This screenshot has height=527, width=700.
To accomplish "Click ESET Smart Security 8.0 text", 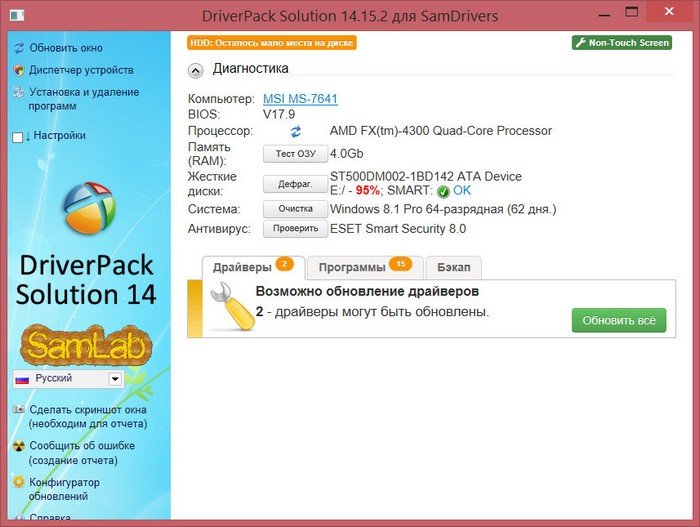I will [x=398, y=229].
